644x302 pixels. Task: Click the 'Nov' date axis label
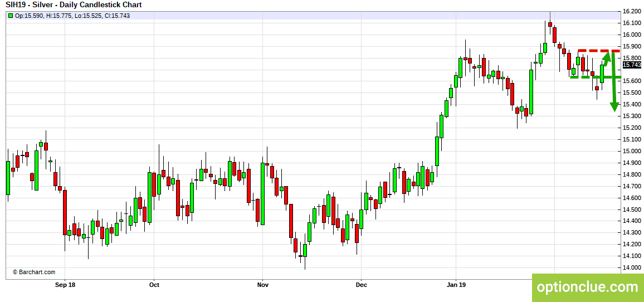click(263, 284)
